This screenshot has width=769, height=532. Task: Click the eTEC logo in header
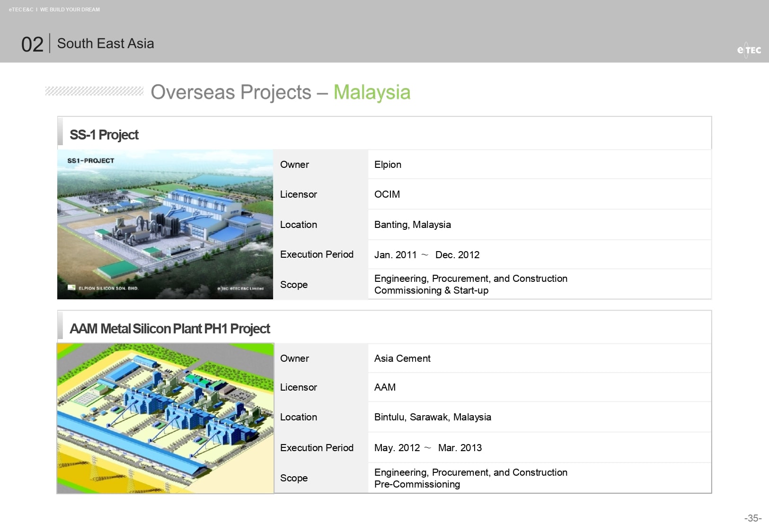749,50
